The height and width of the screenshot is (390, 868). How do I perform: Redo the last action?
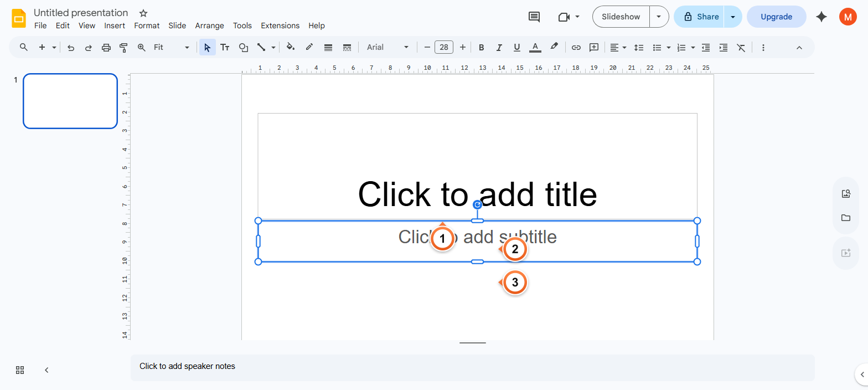click(89, 48)
